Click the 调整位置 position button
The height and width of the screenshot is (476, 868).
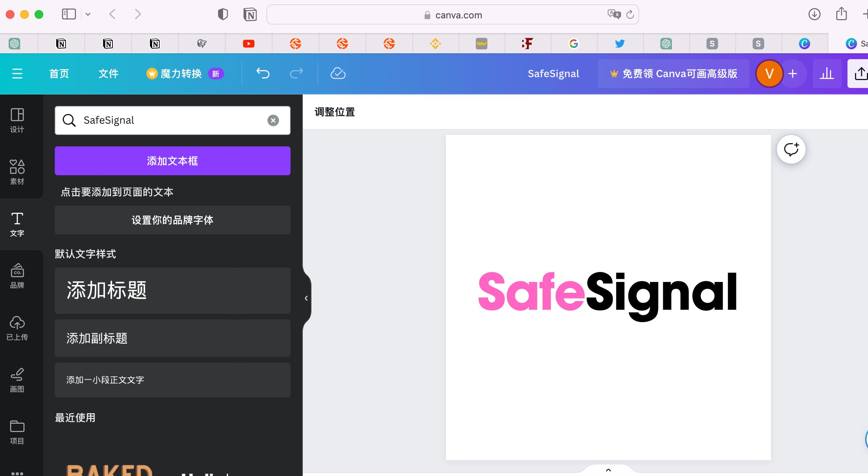(335, 112)
